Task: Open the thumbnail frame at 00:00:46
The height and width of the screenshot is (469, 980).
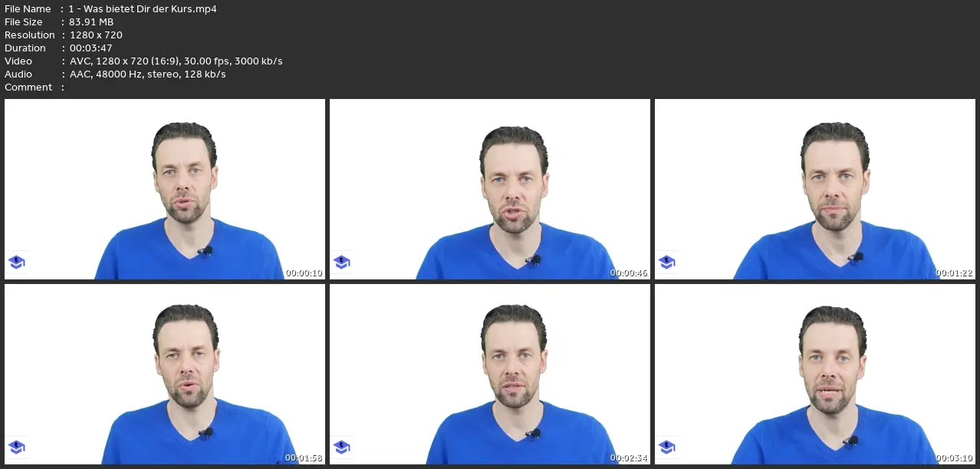Action: click(x=490, y=189)
